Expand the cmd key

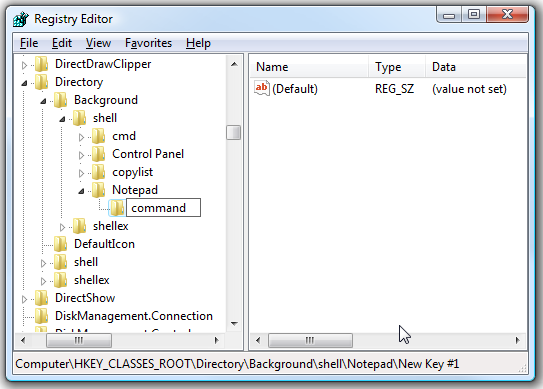tap(81, 137)
